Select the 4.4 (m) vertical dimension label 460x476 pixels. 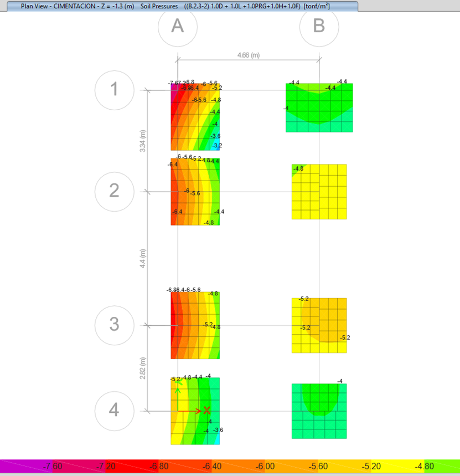pyautogui.click(x=142, y=258)
